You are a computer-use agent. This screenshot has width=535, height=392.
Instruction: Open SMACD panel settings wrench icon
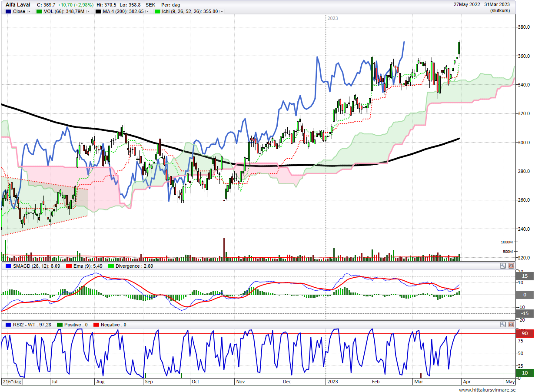(503, 266)
